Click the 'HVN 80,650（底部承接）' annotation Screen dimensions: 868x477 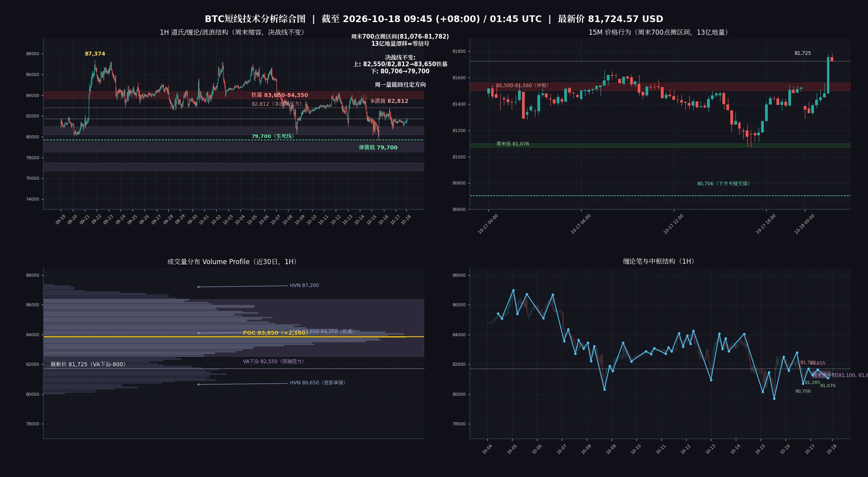319,383
